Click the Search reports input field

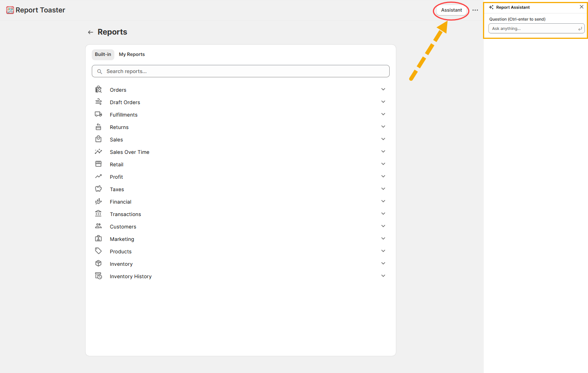[x=241, y=71]
